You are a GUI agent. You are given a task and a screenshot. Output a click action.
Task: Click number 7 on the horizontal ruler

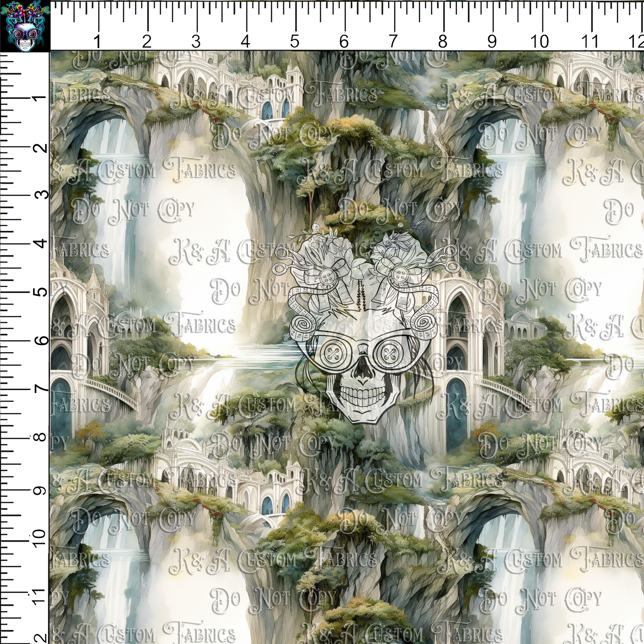coord(393,42)
